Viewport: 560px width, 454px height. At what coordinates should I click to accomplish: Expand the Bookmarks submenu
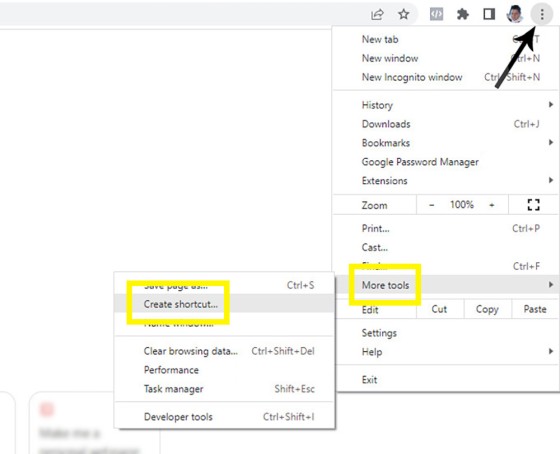445,143
